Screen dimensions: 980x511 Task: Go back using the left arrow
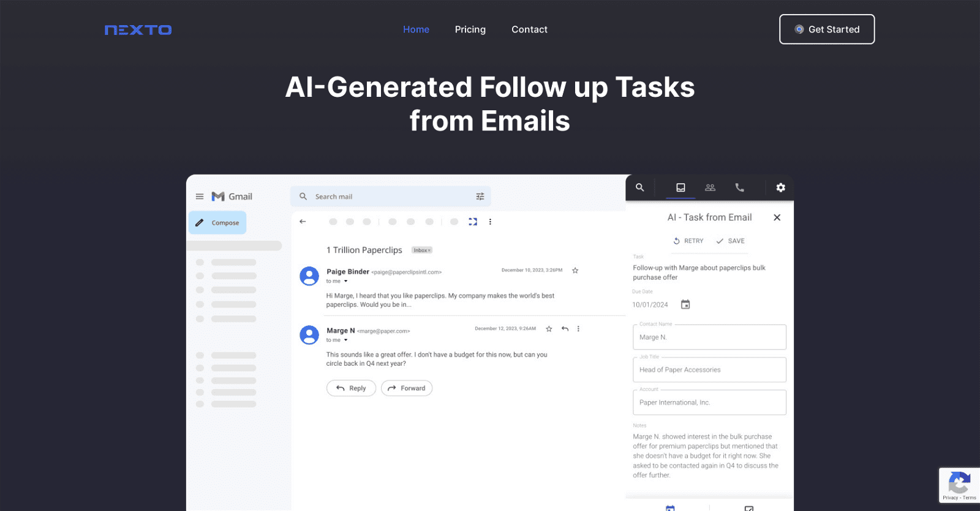coord(303,222)
